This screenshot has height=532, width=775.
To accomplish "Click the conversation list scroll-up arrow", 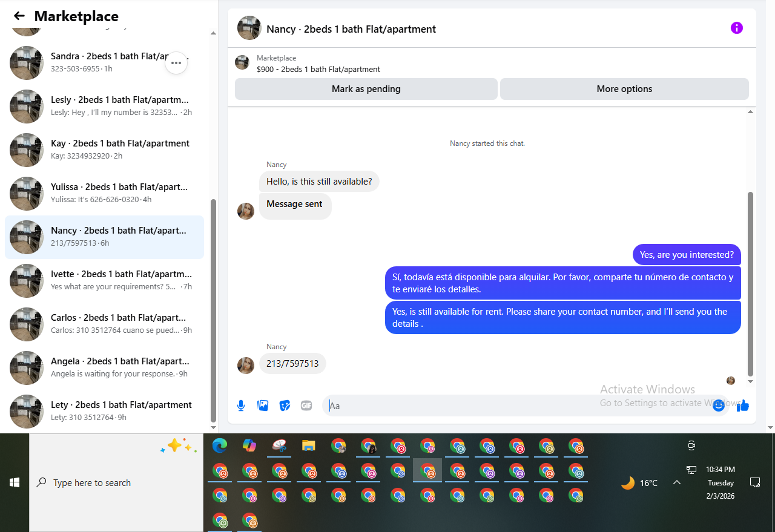I will coord(213,33).
